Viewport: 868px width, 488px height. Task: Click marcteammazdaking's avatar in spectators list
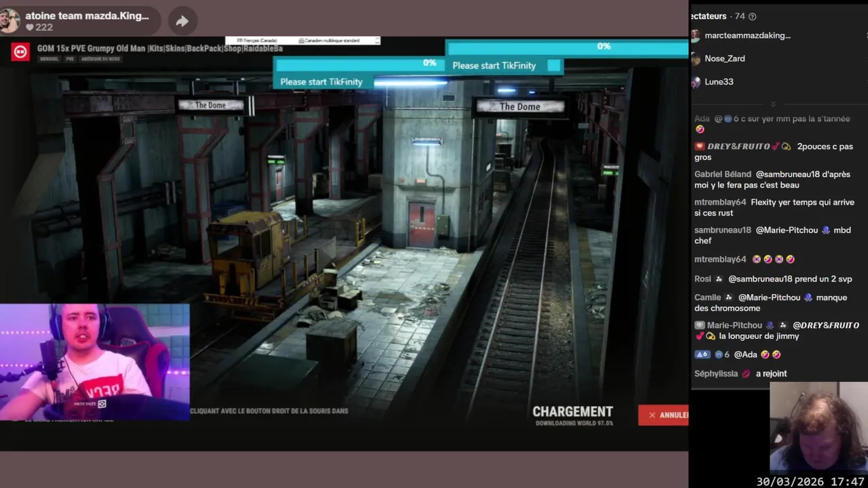[x=695, y=36]
